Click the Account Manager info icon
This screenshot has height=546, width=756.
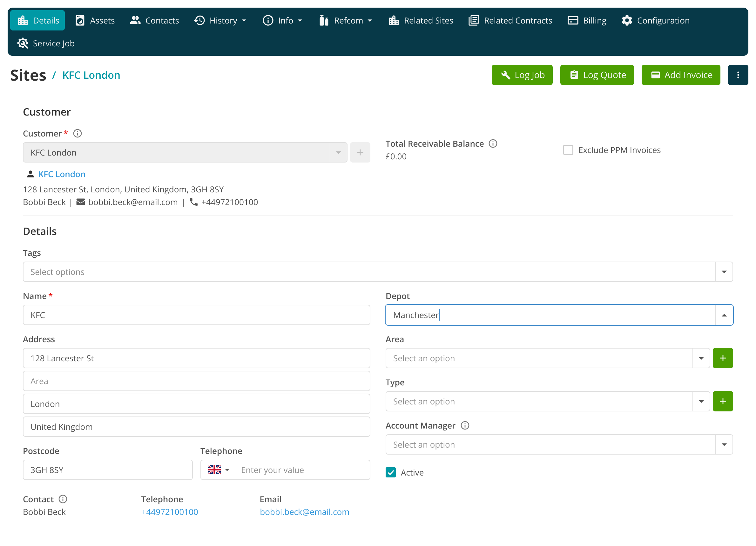click(x=465, y=425)
